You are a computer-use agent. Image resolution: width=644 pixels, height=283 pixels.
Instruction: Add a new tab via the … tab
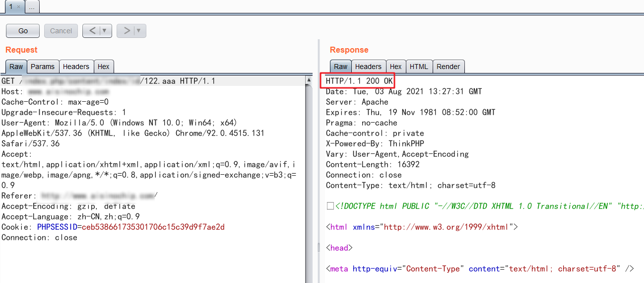click(31, 7)
